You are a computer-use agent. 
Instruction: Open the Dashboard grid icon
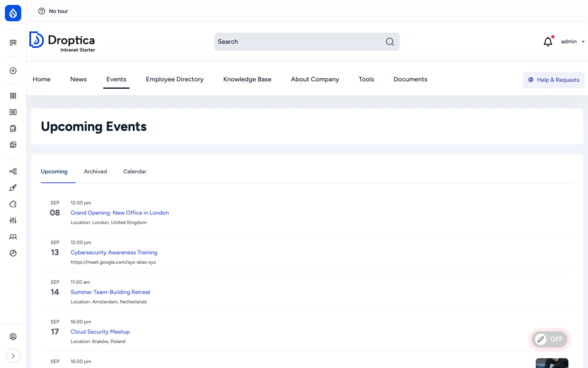click(x=13, y=96)
